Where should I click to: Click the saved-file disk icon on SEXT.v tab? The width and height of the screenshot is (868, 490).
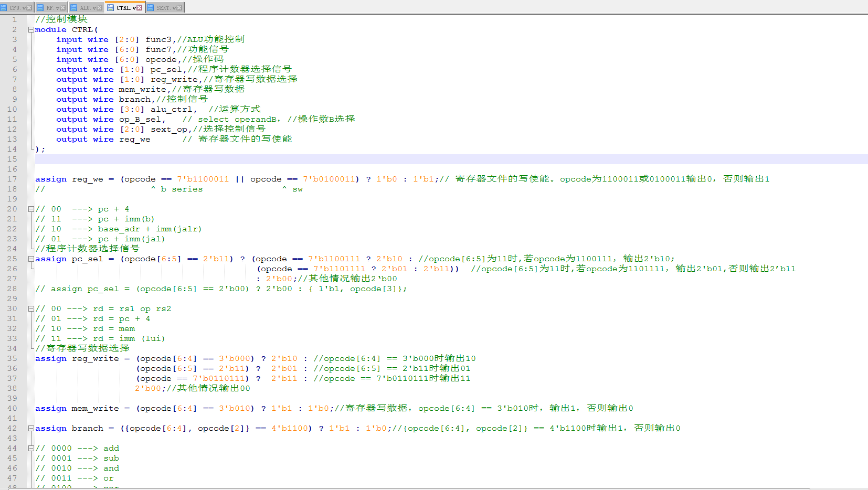click(x=151, y=8)
